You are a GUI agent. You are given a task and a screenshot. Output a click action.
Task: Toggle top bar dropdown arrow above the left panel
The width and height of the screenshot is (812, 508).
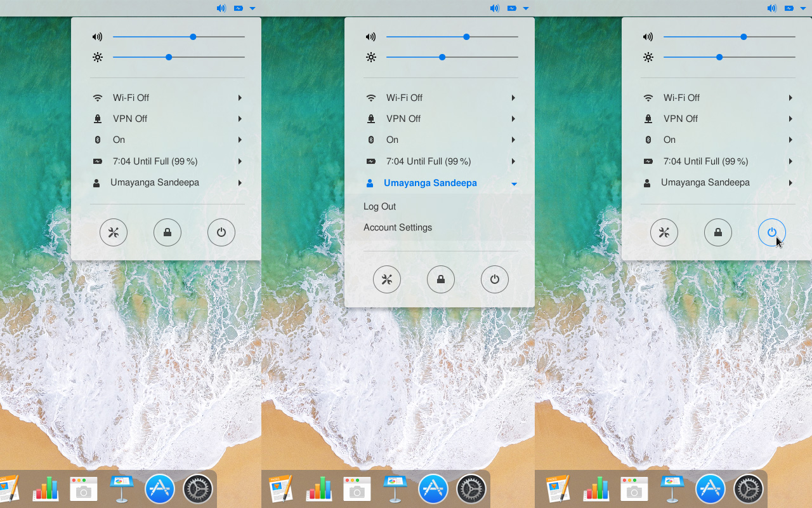[x=252, y=8]
